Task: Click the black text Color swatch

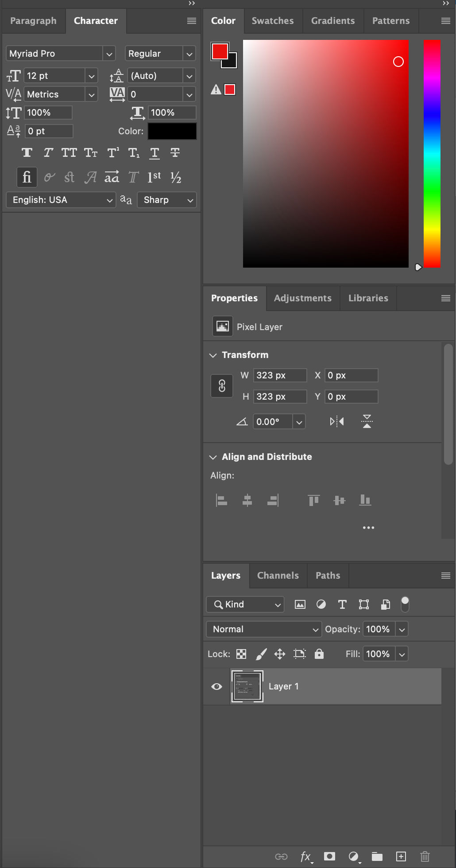Action: pos(172,131)
